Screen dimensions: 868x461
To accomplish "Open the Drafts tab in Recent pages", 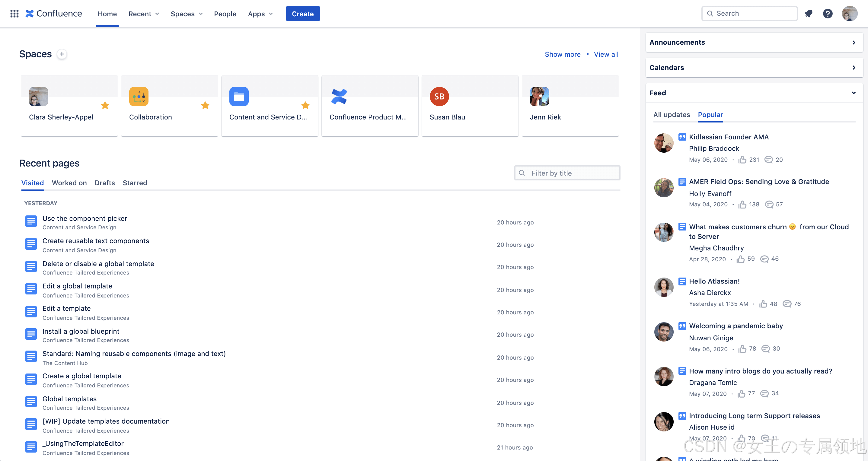I will pos(104,183).
